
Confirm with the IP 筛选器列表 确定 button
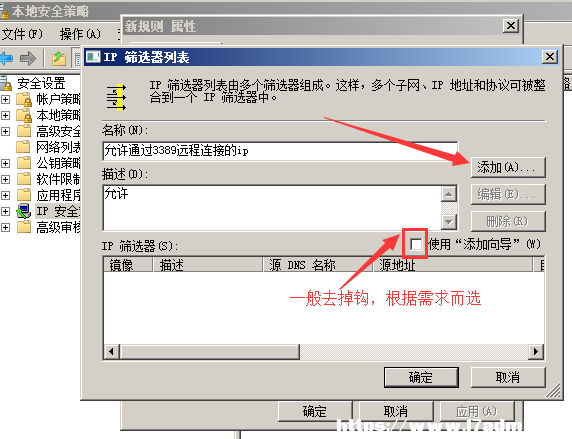pos(421,377)
